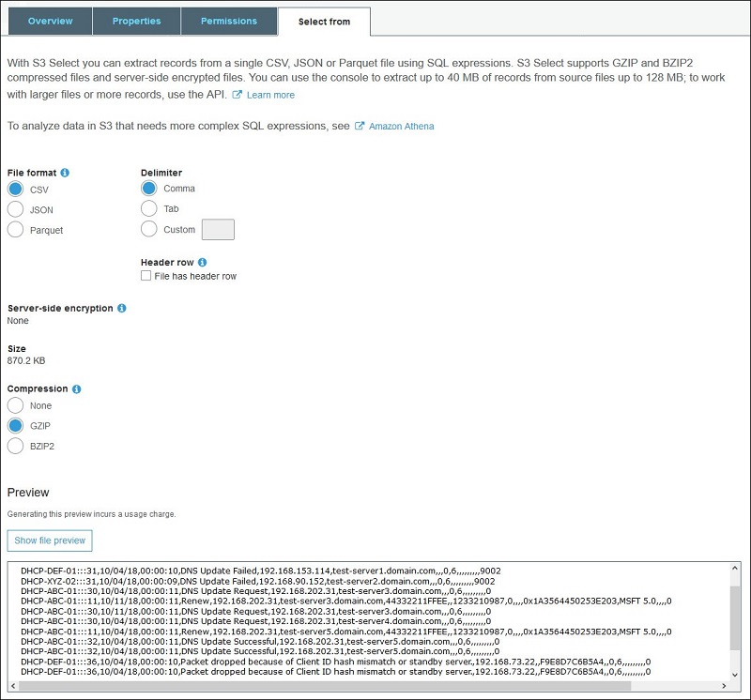Select the JSON file format

pyautogui.click(x=15, y=209)
